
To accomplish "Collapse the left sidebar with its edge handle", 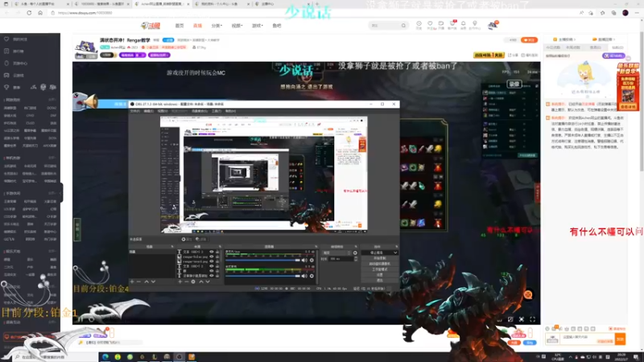I will click(61, 192).
